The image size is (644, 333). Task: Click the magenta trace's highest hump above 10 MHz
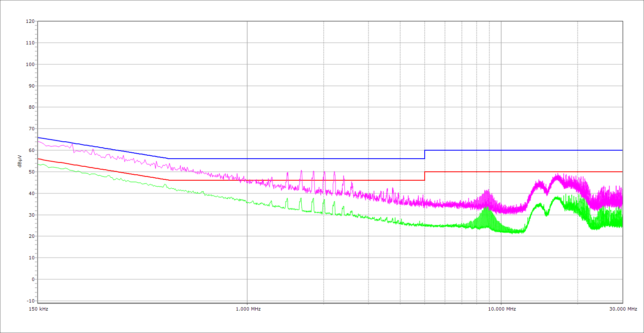[558, 176]
